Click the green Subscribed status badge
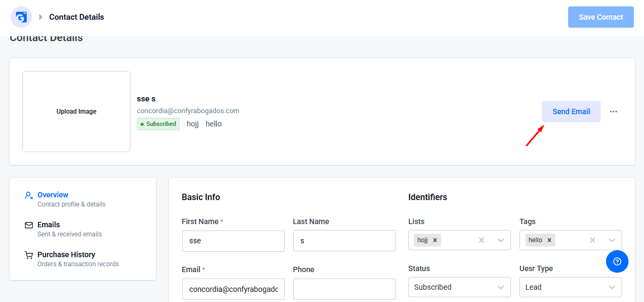Image resolution: width=644 pixels, height=302 pixels. 158,124
